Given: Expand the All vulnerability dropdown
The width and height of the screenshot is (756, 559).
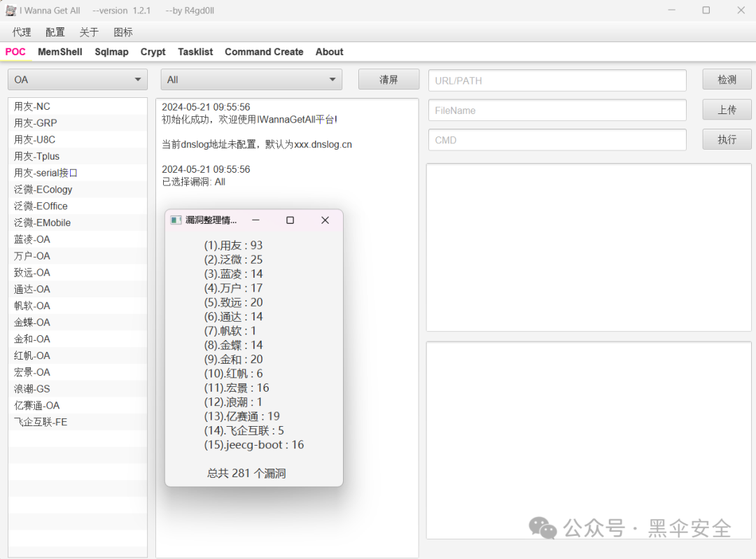Looking at the screenshot, I should pyautogui.click(x=252, y=80).
